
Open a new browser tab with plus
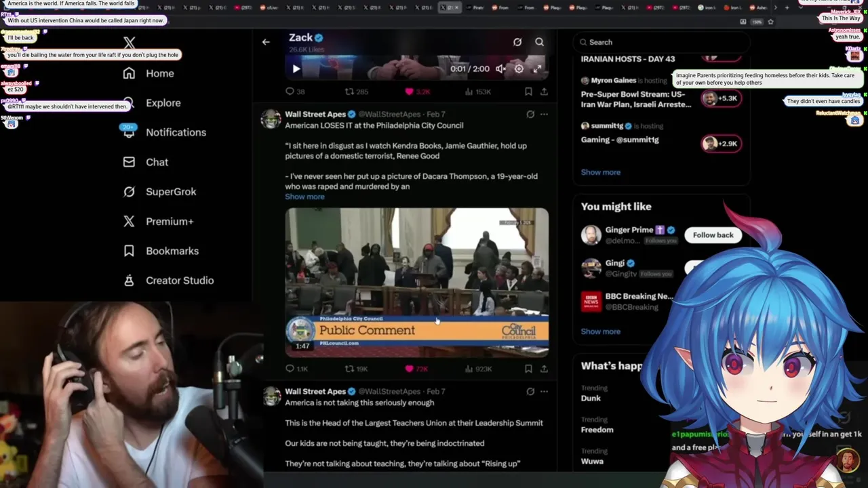pos(787,7)
